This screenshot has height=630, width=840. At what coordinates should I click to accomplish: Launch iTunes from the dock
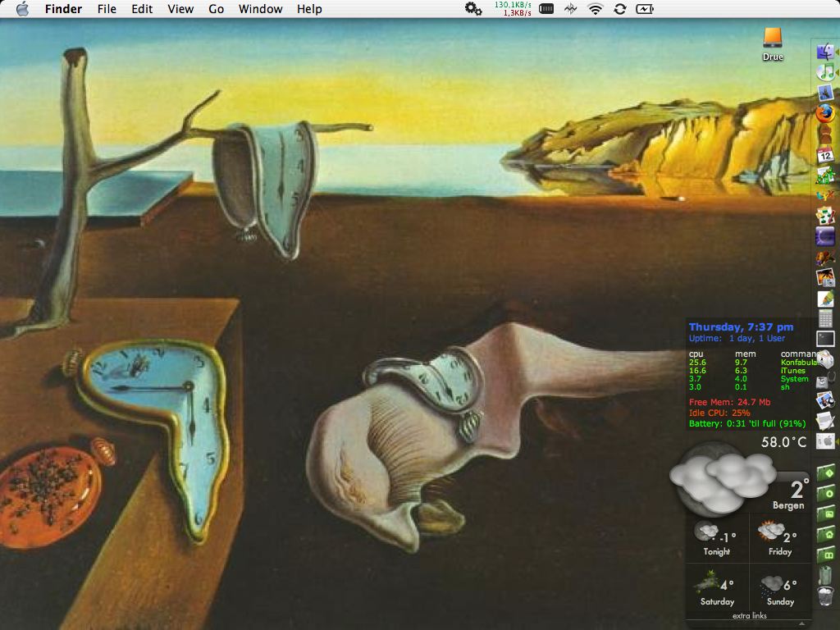(825, 71)
